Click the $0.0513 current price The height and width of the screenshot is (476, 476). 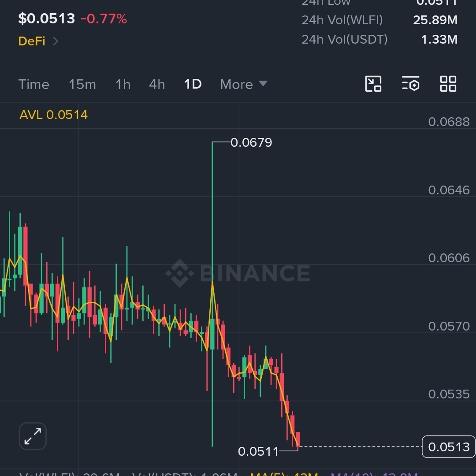(46, 19)
